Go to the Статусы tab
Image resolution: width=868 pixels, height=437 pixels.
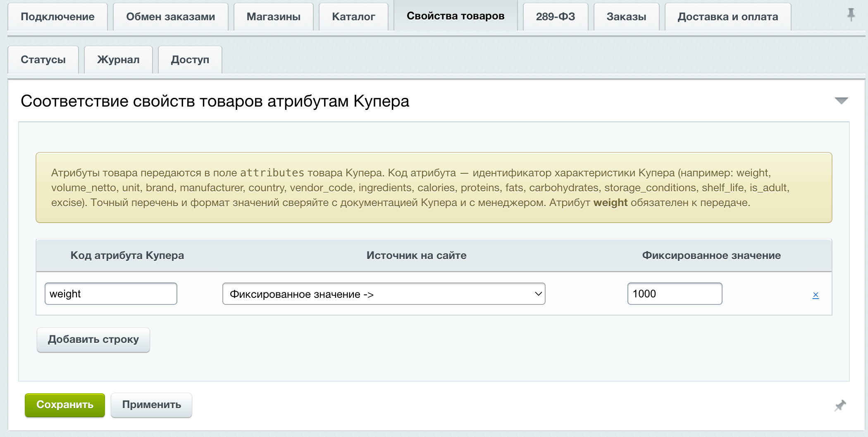tap(43, 59)
